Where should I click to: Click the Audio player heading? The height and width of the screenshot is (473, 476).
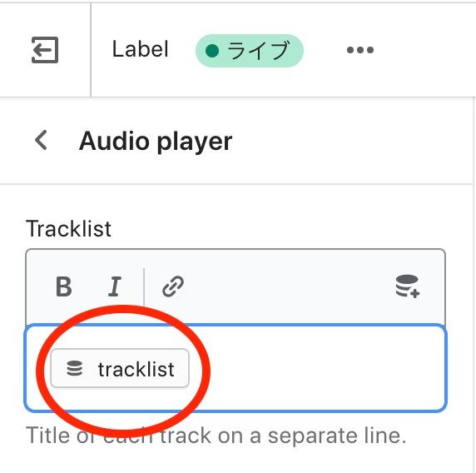(x=156, y=142)
